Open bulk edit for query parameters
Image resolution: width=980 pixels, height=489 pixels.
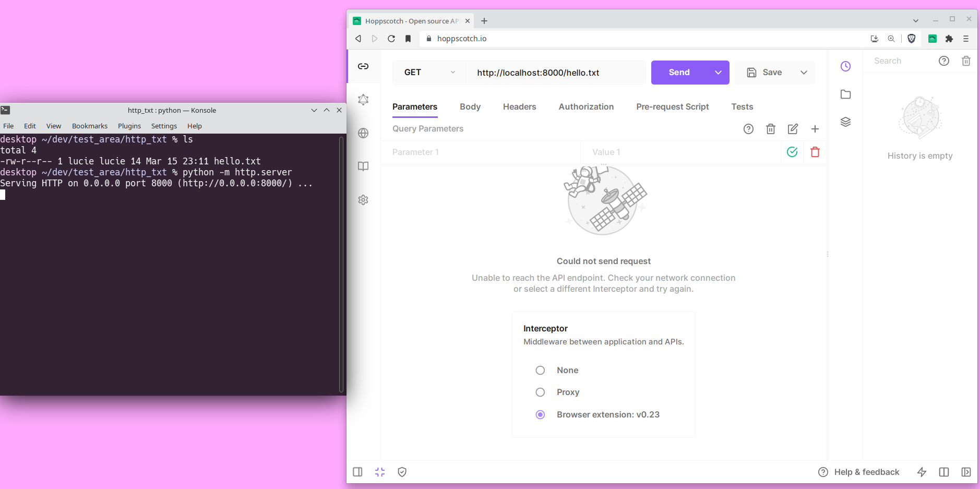(x=793, y=129)
